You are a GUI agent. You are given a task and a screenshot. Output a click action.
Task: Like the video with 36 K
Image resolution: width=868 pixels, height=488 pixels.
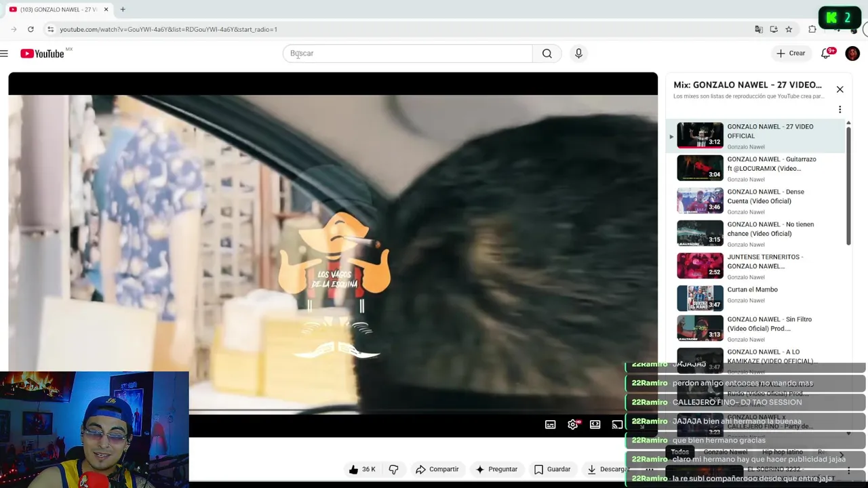[362, 469]
